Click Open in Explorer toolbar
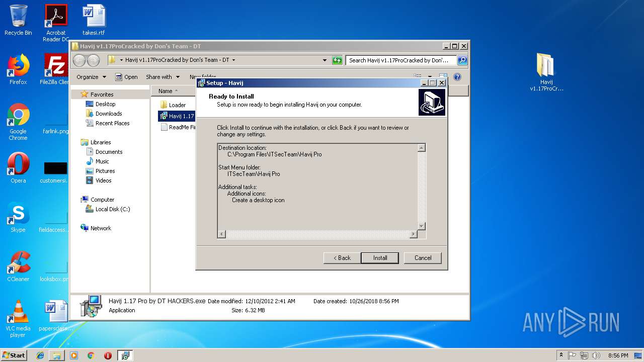The image size is (644, 362). pos(126,77)
